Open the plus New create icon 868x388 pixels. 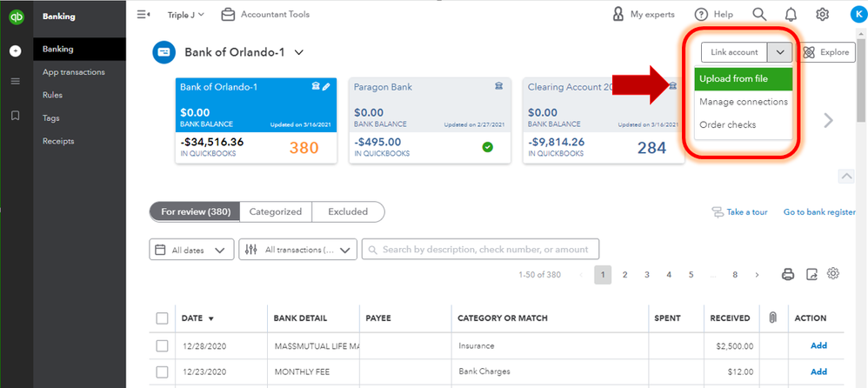(x=16, y=51)
